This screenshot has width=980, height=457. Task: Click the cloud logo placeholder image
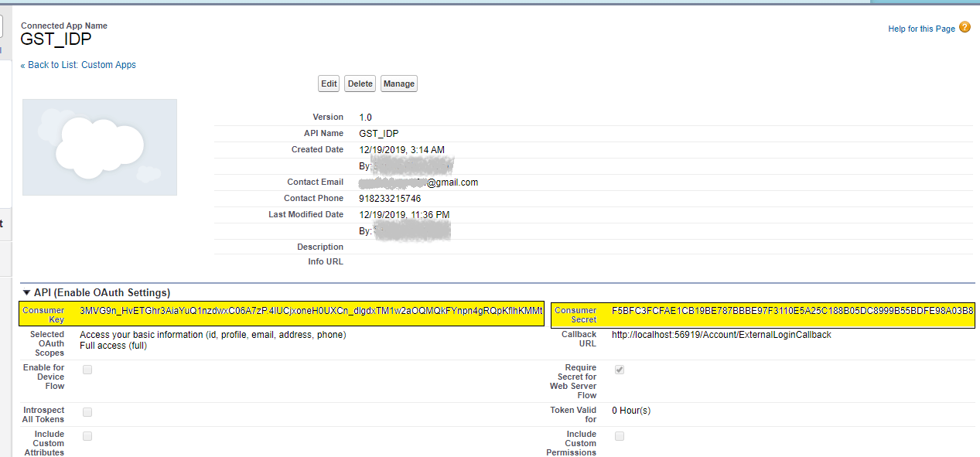coord(100,147)
